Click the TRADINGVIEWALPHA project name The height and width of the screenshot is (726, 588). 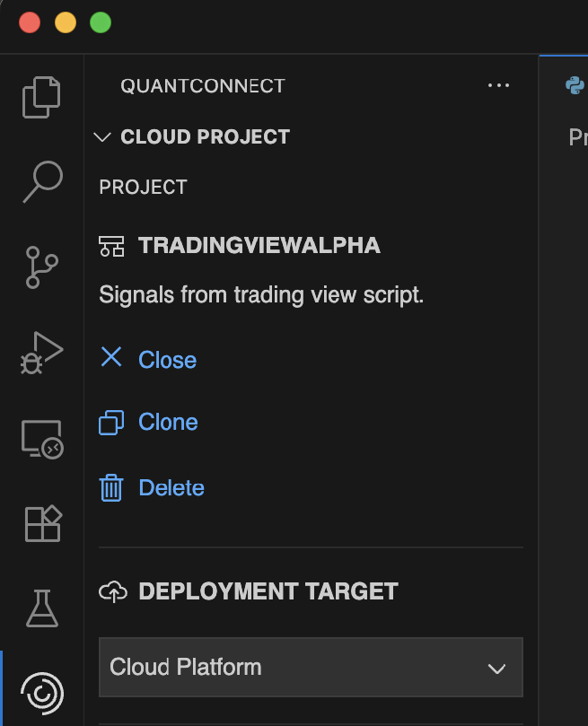[259, 246]
